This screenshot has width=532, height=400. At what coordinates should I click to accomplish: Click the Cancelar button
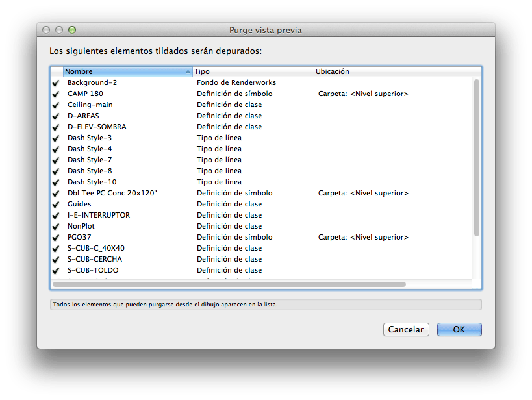point(406,329)
